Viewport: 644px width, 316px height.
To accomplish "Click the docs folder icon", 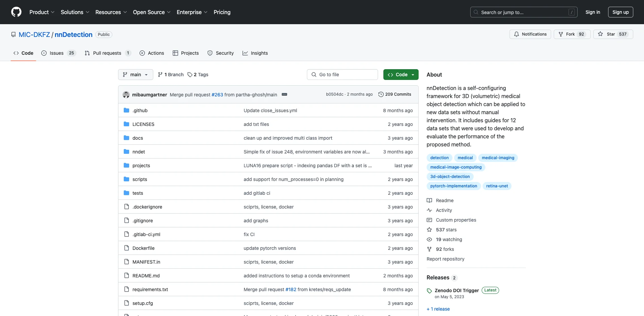I will (126, 138).
